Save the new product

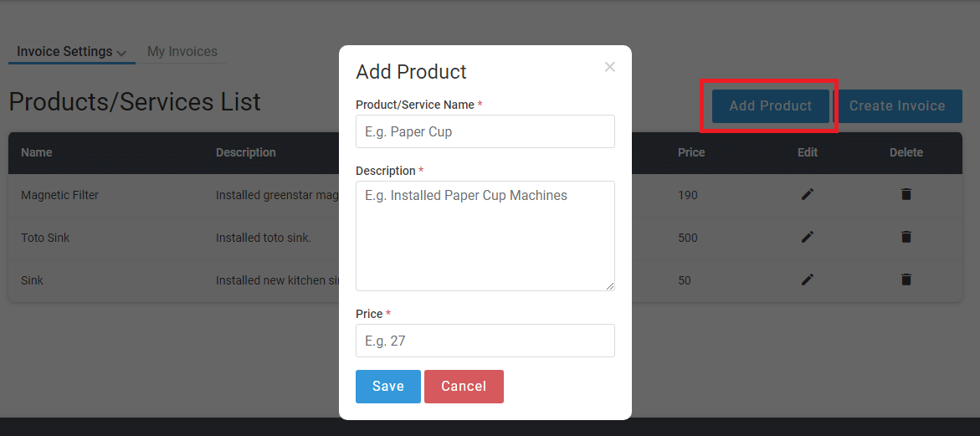[x=388, y=387]
